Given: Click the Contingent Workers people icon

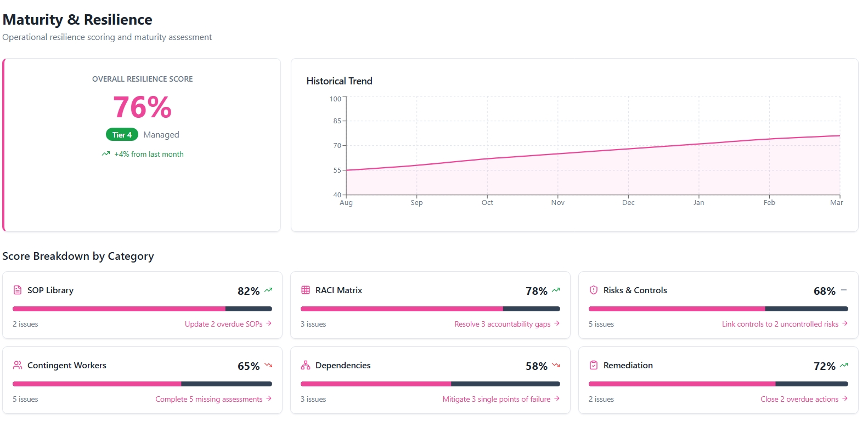Looking at the screenshot, I should (18, 365).
